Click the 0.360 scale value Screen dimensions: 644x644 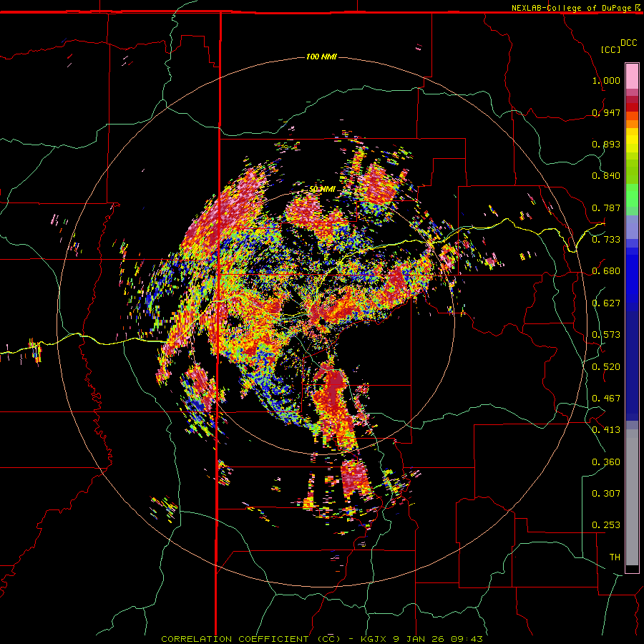[x=606, y=462]
